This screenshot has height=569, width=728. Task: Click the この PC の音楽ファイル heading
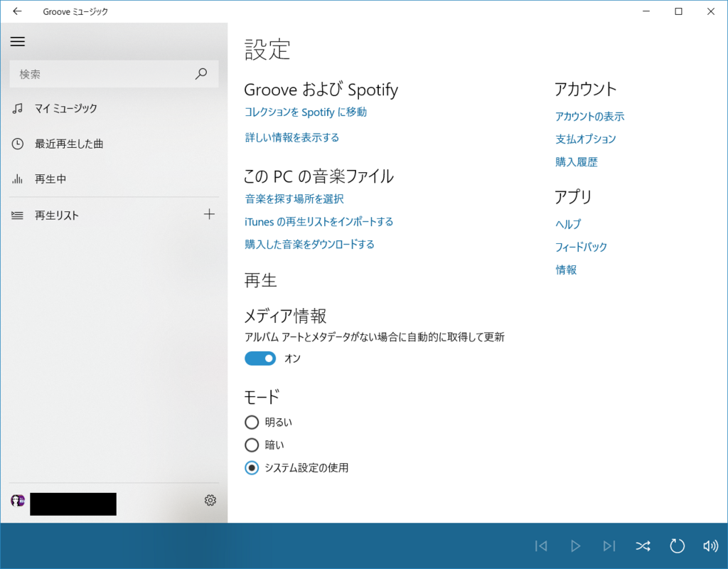click(x=319, y=176)
